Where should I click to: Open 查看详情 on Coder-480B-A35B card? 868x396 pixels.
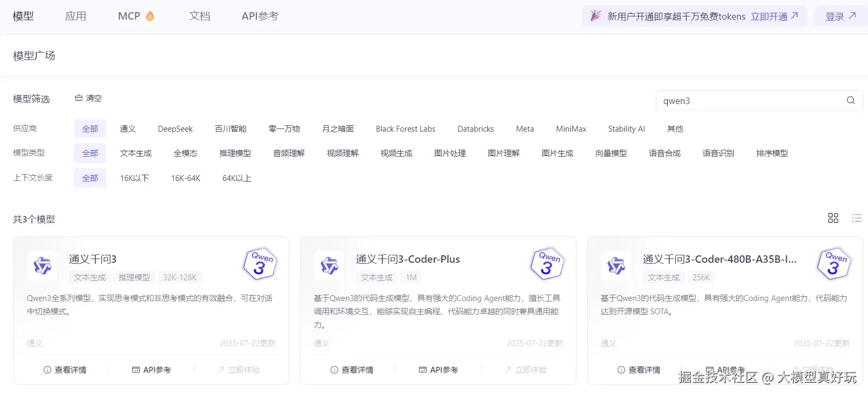pyautogui.click(x=639, y=370)
